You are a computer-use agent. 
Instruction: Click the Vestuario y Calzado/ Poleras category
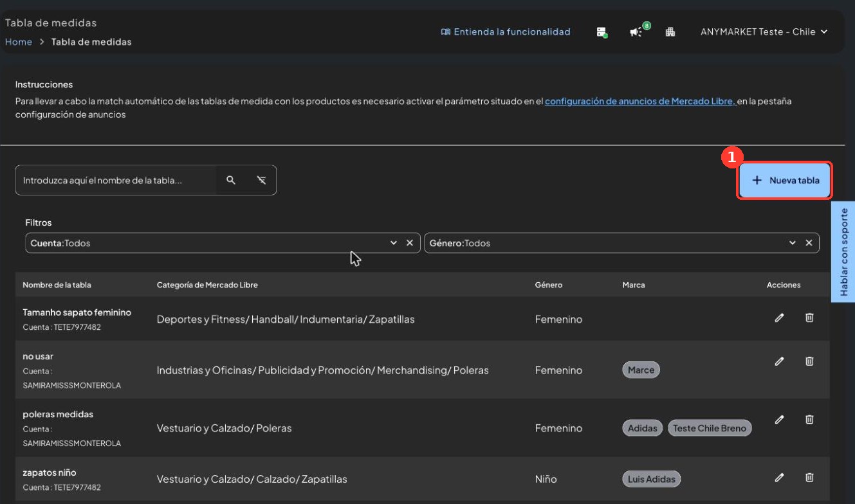(x=224, y=428)
